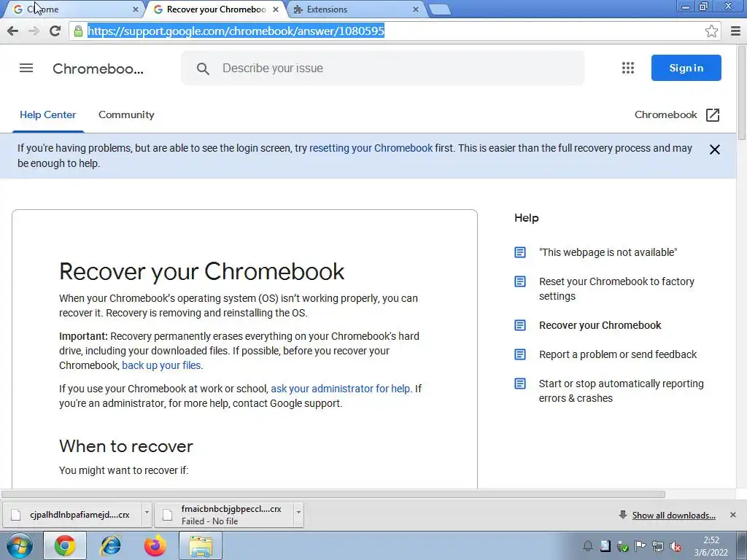Click the "Recover your Chromebook" sidebar entry
The height and width of the screenshot is (560, 747).
click(600, 325)
